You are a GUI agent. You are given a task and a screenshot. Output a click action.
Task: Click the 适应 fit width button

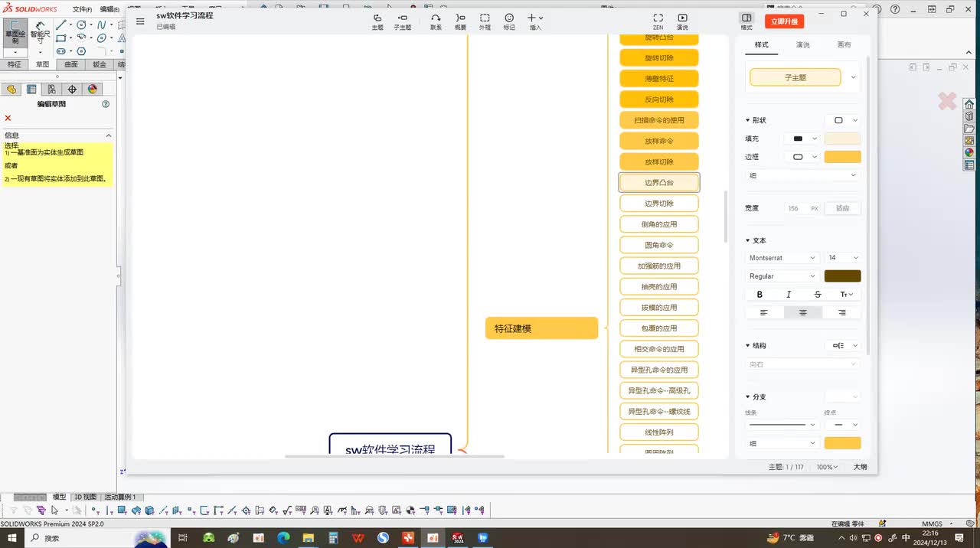click(x=843, y=208)
